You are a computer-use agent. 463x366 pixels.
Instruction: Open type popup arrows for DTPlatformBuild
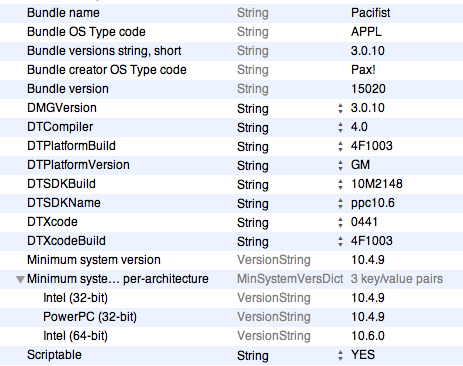(x=340, y=146)
